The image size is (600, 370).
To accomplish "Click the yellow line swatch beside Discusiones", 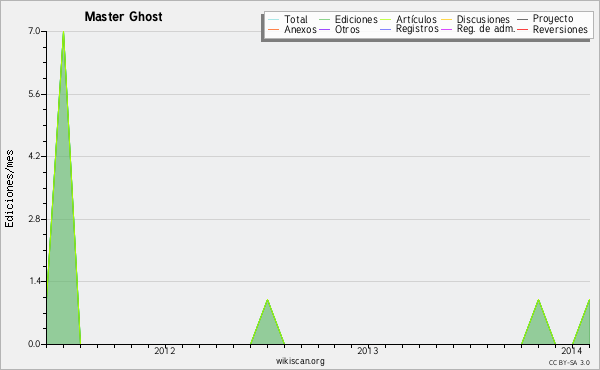I will [447, 19].
